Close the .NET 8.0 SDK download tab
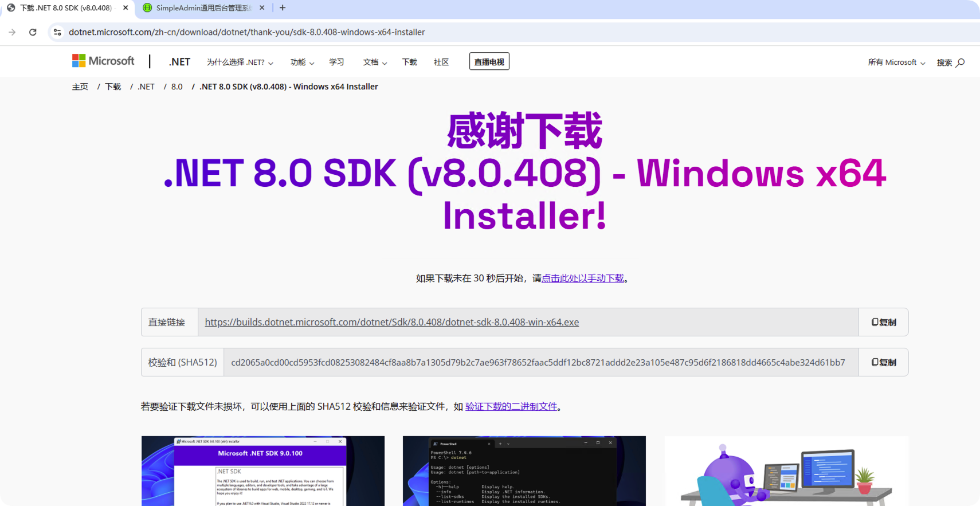The image size is (980, 506). pyautogui.click(x=126, y=8)
